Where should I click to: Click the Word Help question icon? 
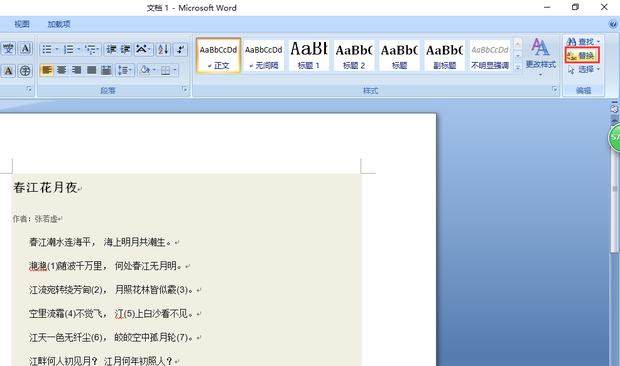click(x=613, y=24)
